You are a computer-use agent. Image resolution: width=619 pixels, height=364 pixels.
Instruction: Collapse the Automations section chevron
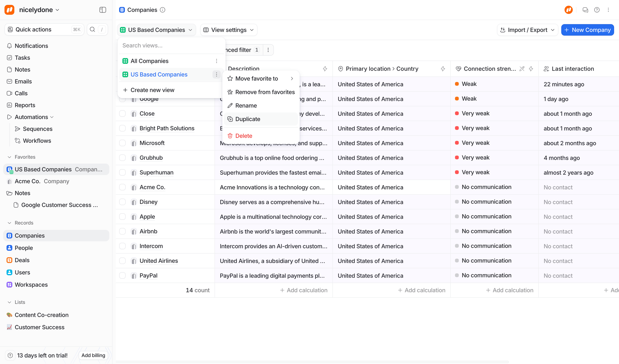[52, 117]
